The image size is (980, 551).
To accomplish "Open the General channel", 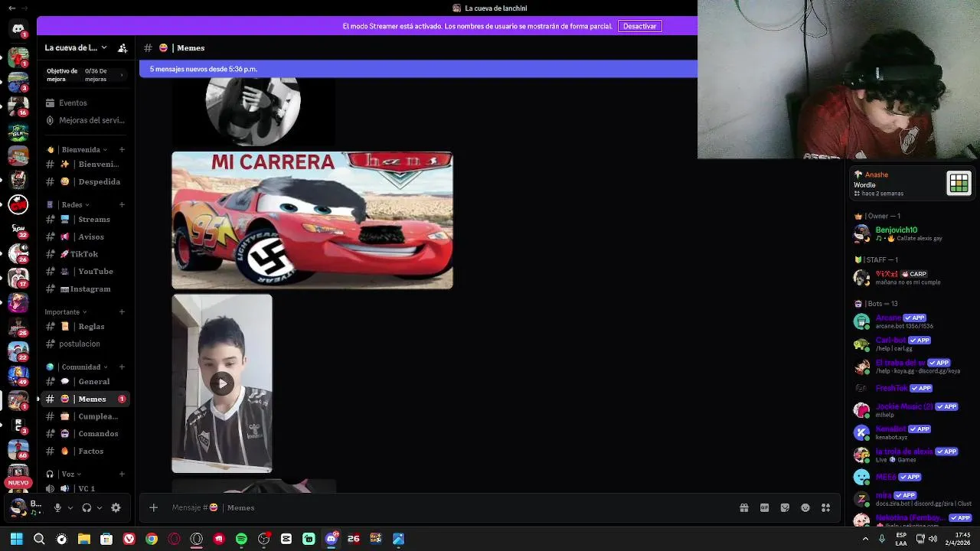I will click(x=86, y=382).
